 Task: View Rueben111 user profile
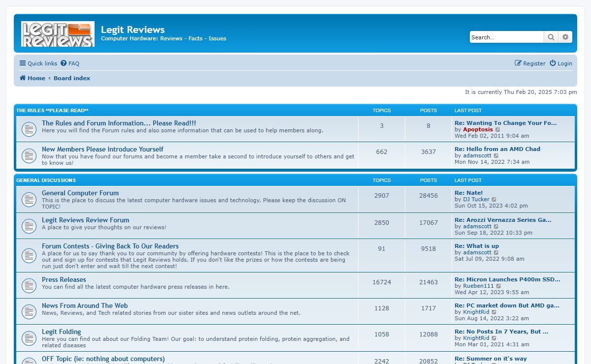click(x=478, y=286)
